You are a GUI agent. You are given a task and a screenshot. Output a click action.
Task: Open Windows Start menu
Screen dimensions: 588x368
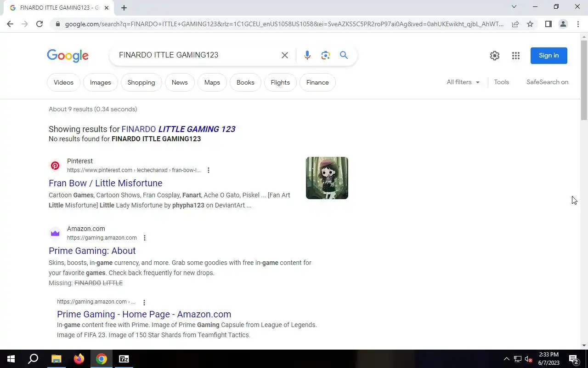(11, 359)
